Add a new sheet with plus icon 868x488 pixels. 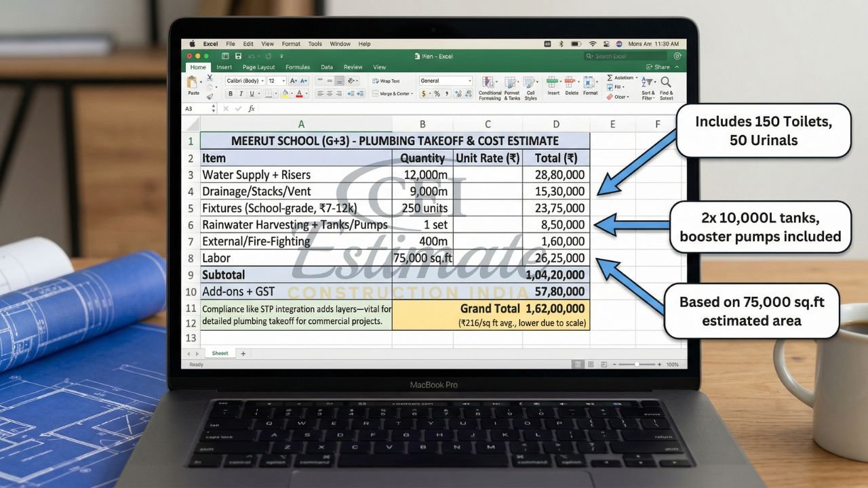click(243, 353)
